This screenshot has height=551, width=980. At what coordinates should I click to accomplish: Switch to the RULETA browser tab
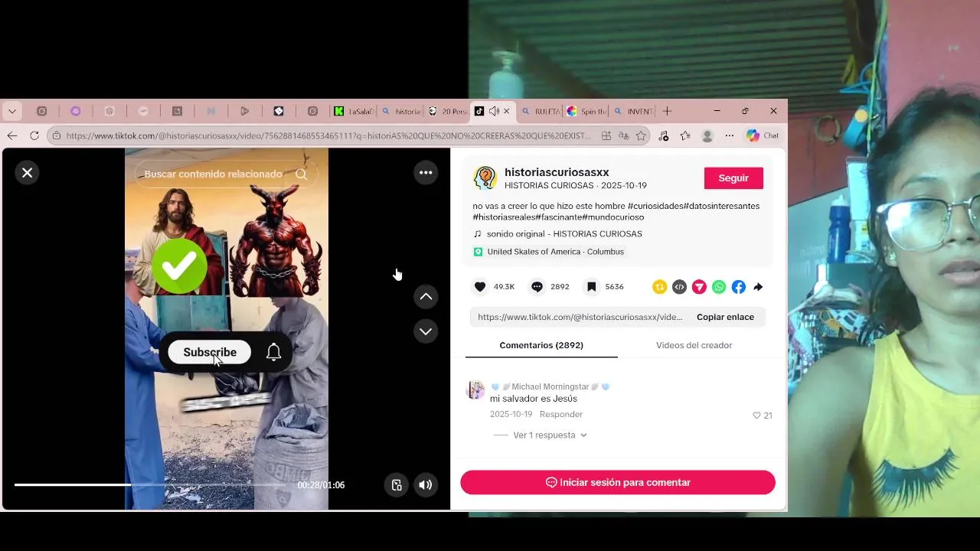tap(540, 111)
